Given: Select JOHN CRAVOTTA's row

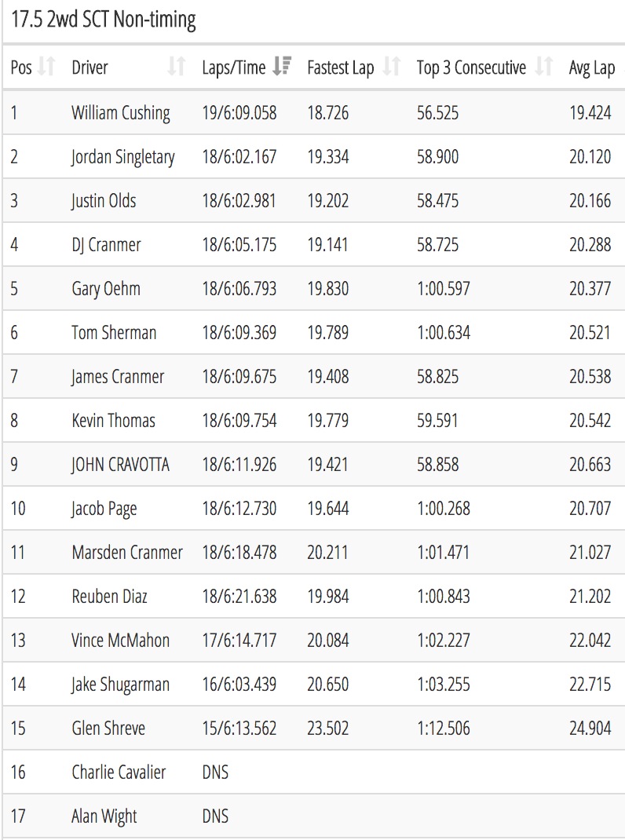Looking at the screenshot, I should tap(313, 464).
